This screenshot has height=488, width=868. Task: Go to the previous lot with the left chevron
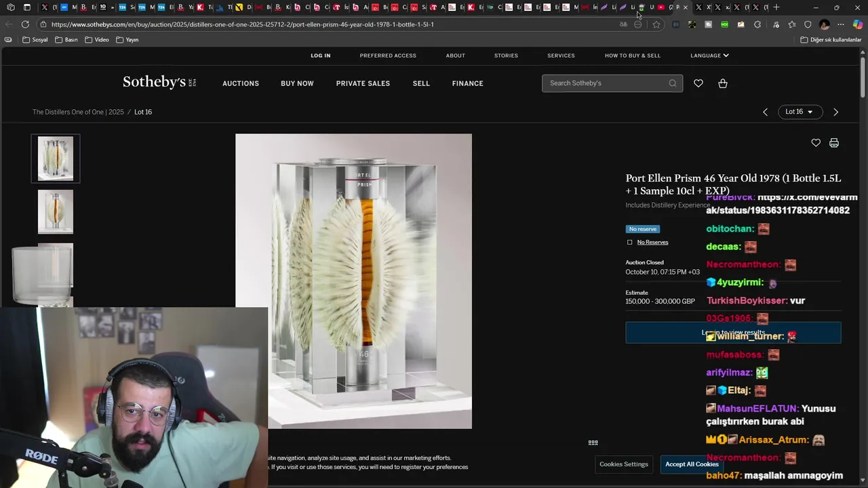coord(765,112)
